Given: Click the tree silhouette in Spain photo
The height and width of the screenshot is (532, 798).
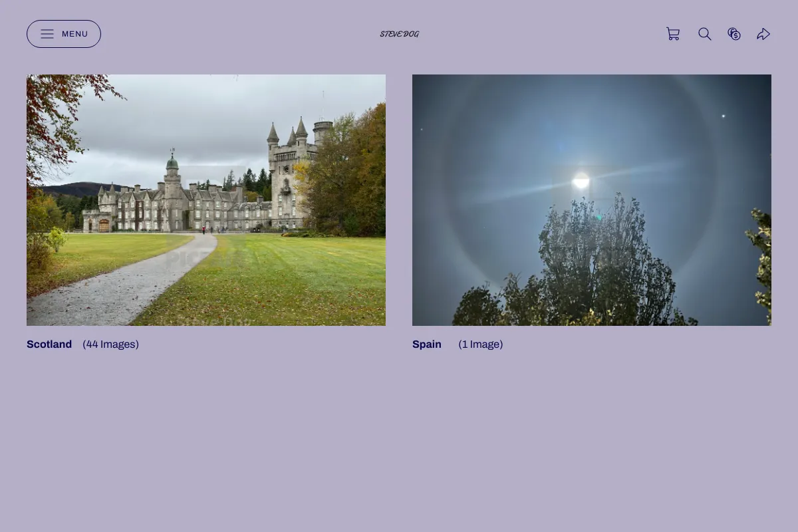Looking at the screenshot, I should pyautogui.click(x=585, y=266).
